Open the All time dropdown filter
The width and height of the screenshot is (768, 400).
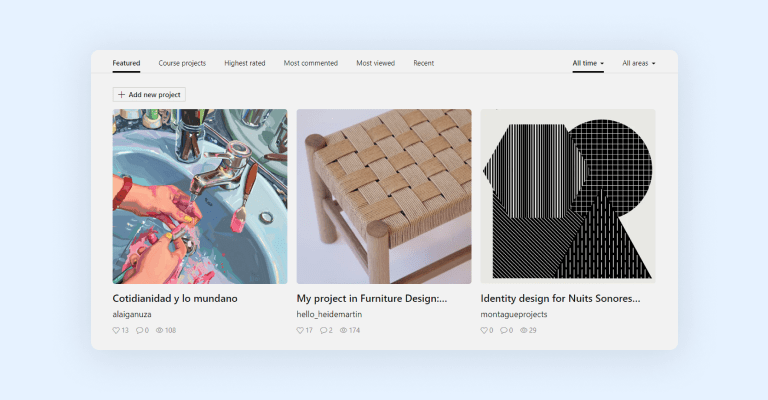tap(588, 63)
